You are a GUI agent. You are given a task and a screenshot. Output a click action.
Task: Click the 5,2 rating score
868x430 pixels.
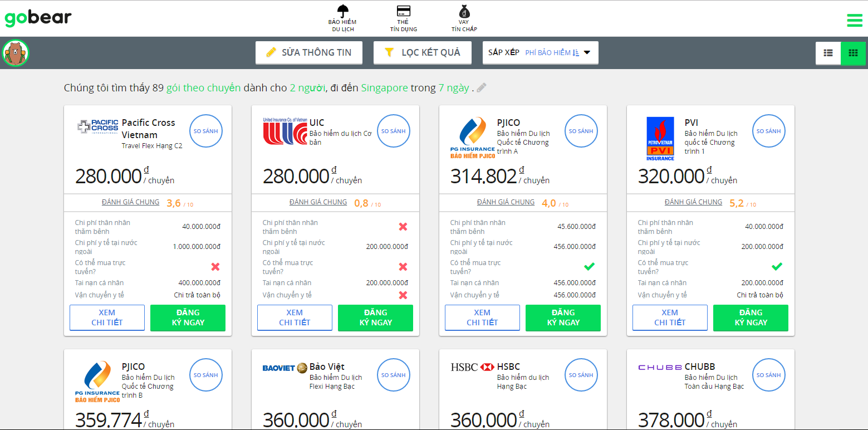pyautogui.click(x=737, y=203)
